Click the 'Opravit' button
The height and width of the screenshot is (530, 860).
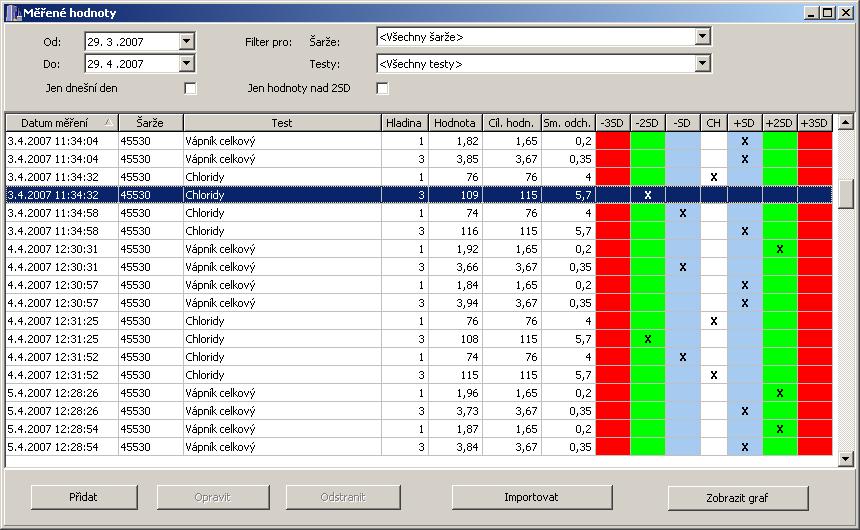coord(213,497)
